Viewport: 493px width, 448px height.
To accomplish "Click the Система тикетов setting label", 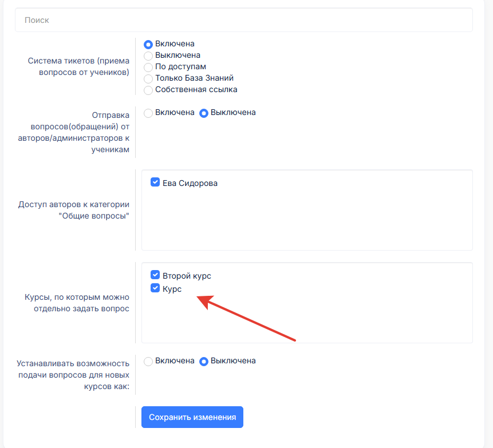I will pos(79,66).
